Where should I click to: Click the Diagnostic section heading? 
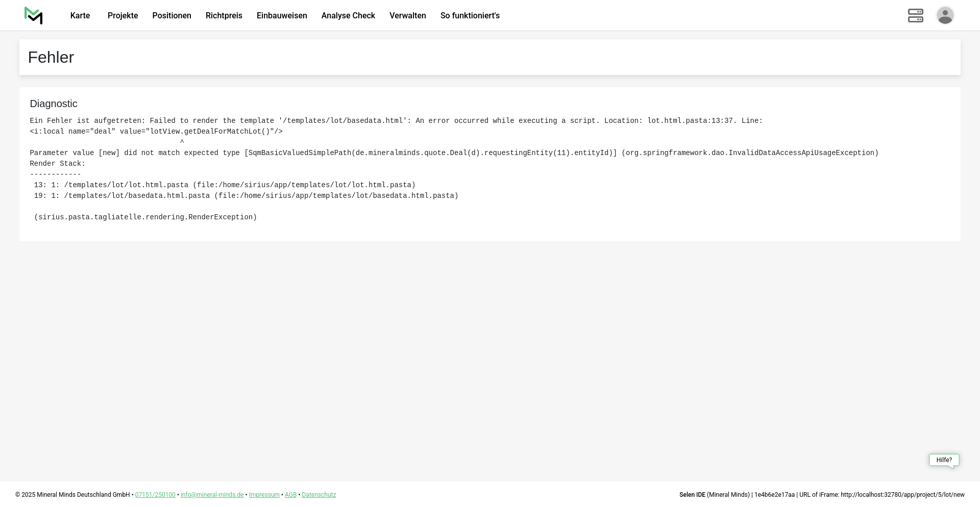[54, 104]
